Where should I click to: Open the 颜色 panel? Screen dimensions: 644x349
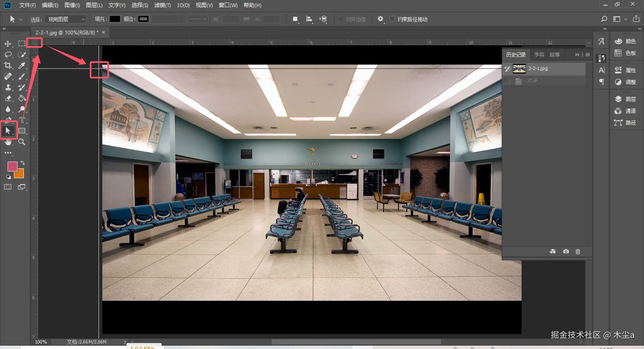point(625,41)
